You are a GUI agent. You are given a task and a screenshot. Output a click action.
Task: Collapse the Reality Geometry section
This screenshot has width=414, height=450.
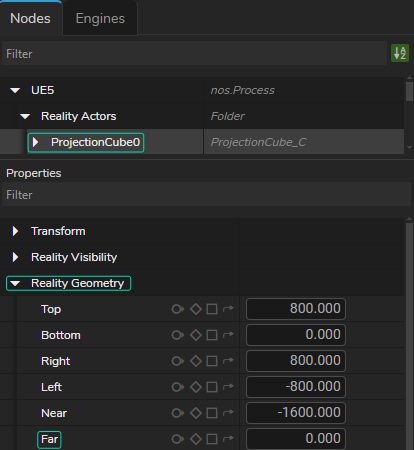point(15,283)
